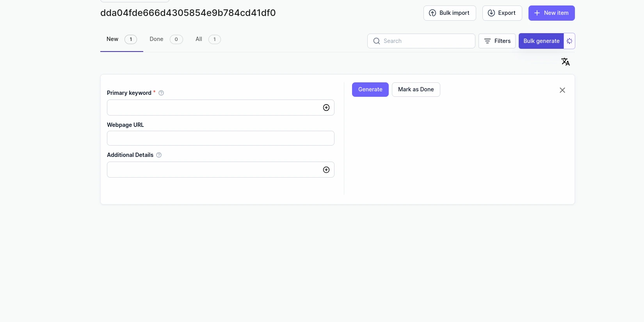Create a New item
This screenshot has height=322, width=644.
coord(551,13)
